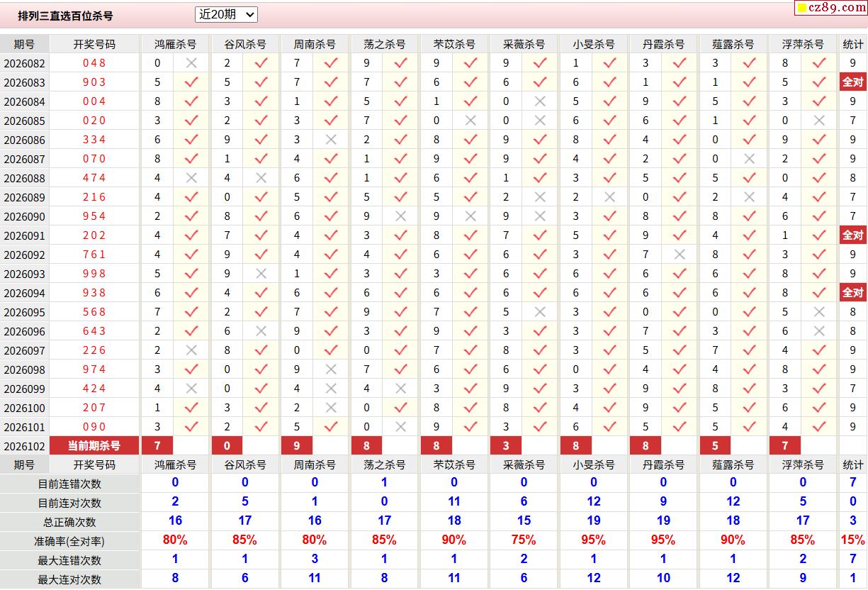
Task: Select the cross mark for 周南杀号 in row 2026086
Action: pyautogui.click(x=331, y=140)
